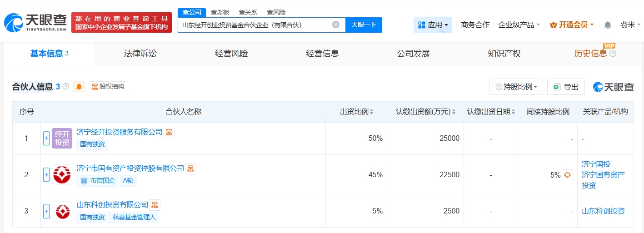Screen dimensions: 644x233
Task: Click the notification bell in header
Action: [x=608, y=25]
